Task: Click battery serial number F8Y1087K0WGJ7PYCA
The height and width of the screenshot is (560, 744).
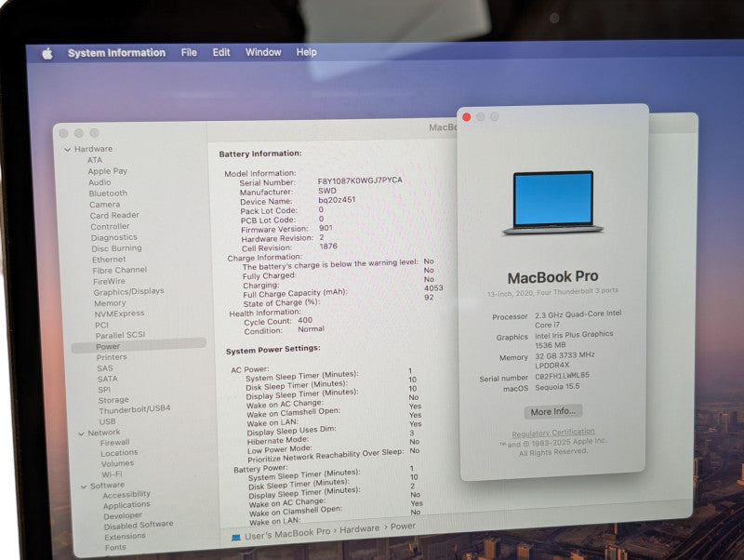Action: (360, 180)
